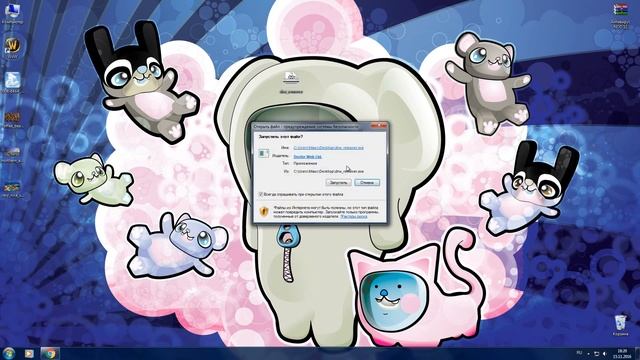Open the third desktop shortcut with the light-blue icon
Image resolution: width=640 pixels, height=360 pixels.
(12, 83)
